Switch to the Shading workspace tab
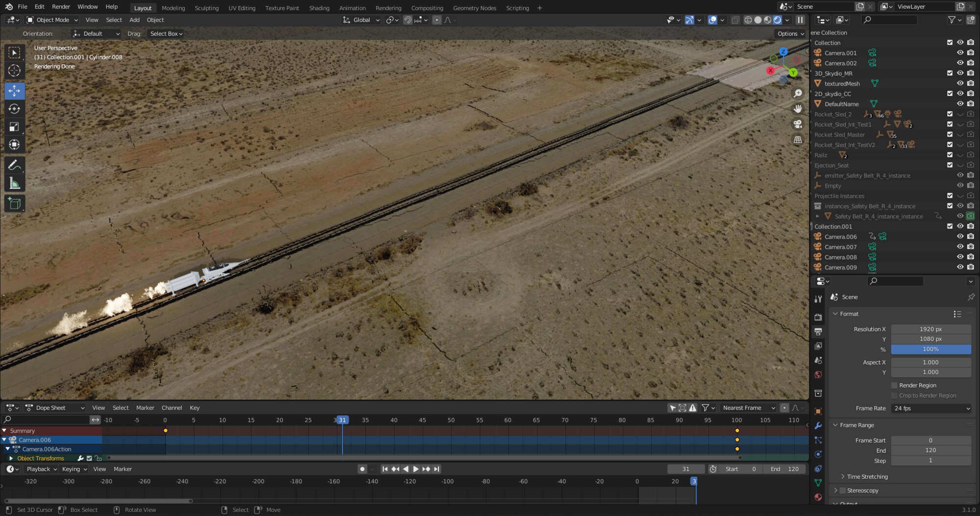Screen dimensions: 980x516 pos(319,8)
